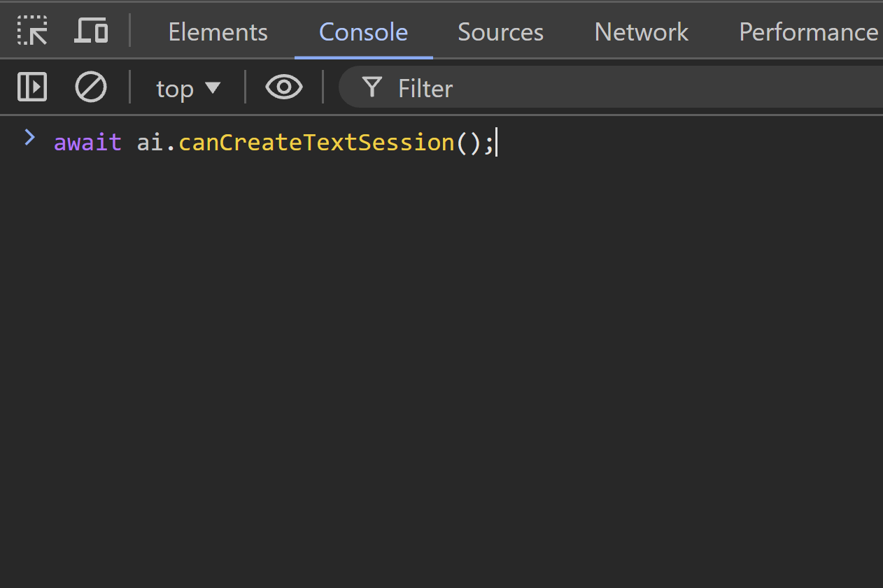Show the console sidebar panel
883x588 pixels.
click(32, 88)
